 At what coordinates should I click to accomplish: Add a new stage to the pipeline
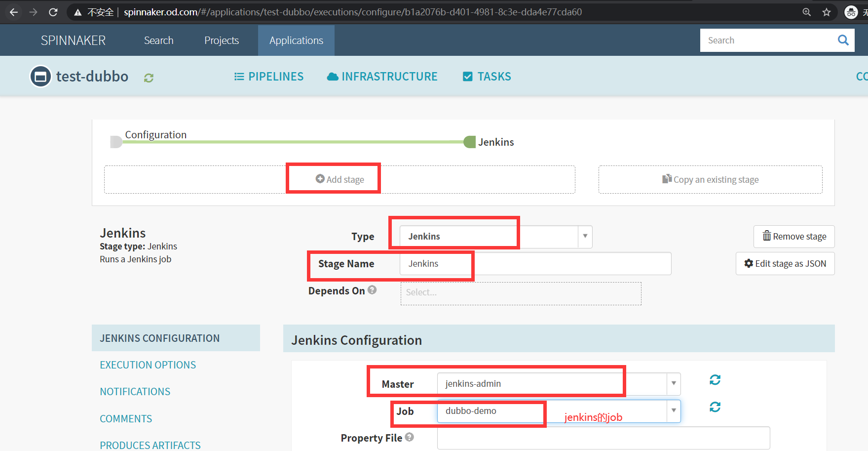[340, 179]
